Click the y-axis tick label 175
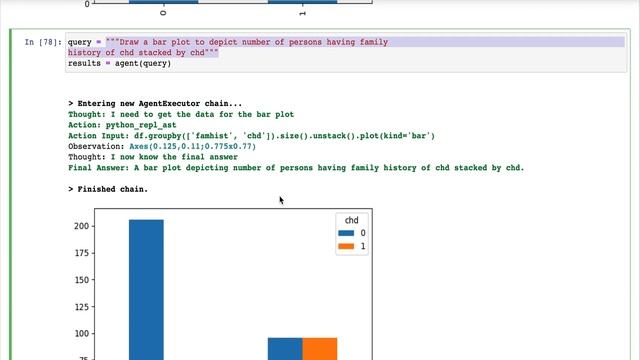The width and height of the screenshot is (640, 360). point(81,253)
